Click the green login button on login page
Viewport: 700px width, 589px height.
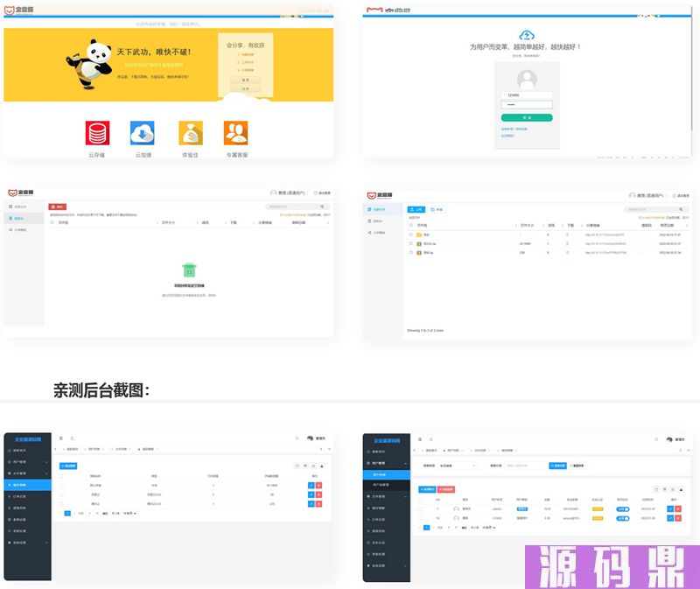click(527, 117)
